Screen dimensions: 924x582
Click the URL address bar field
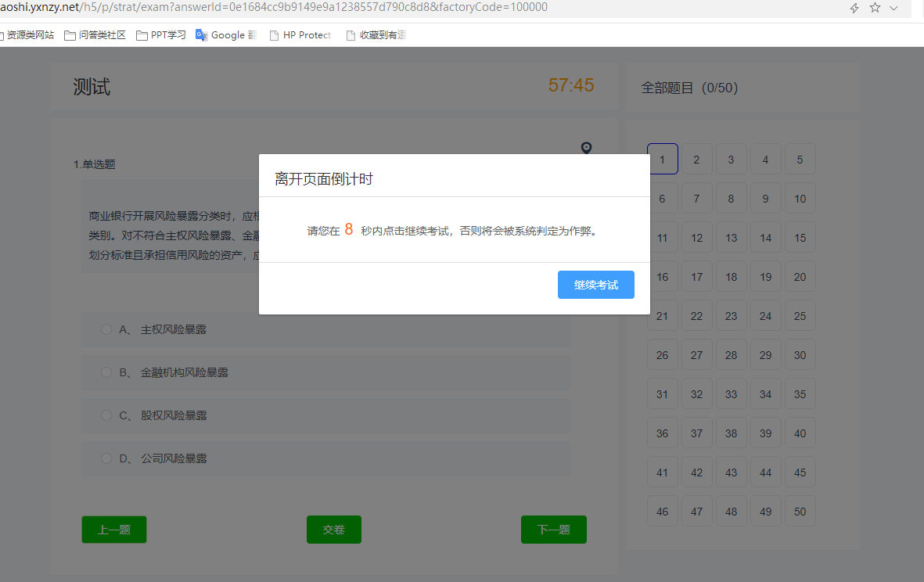391,8
